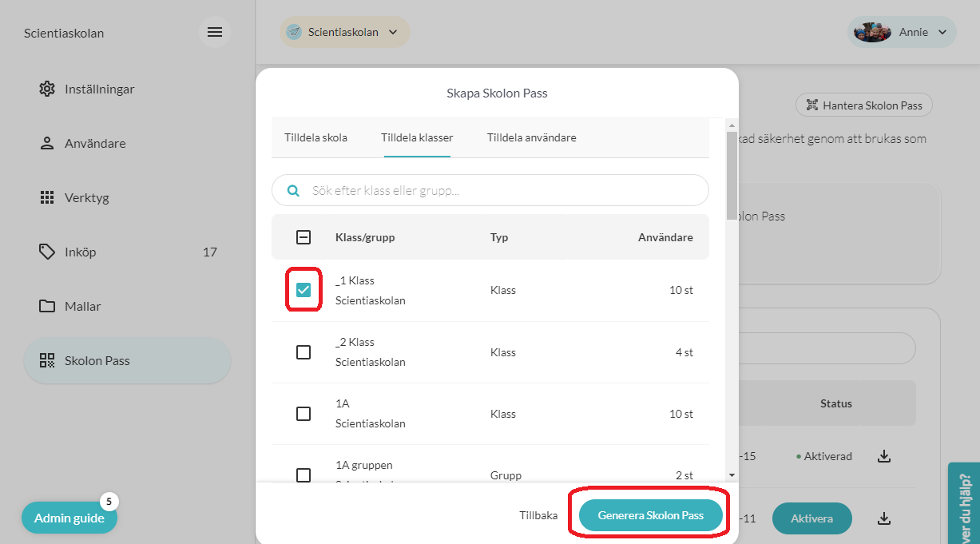Image resolution: width=980 pixels, height=544 pixels.
Task: Click the dialog's vertical scrollbar thumb
Action: pos(732,176)
